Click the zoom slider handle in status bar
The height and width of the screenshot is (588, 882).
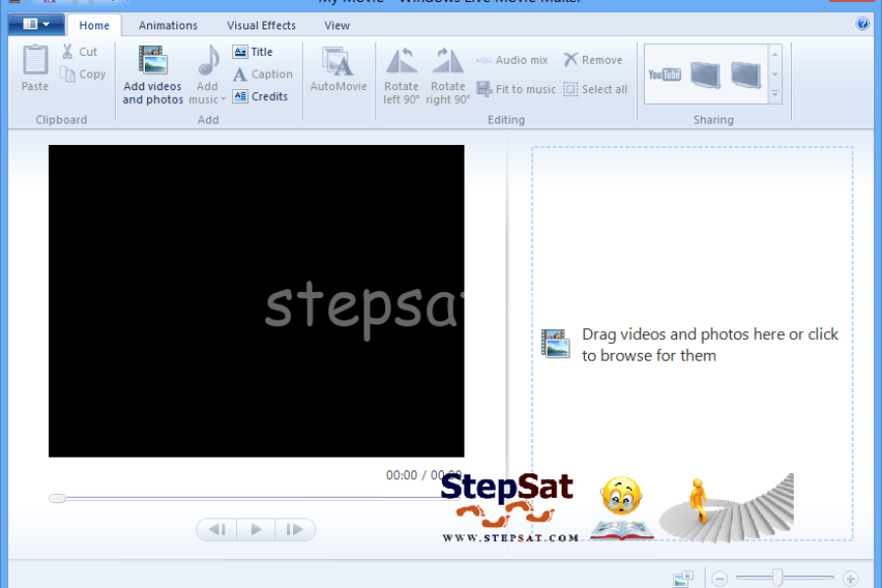pos(778,579)
